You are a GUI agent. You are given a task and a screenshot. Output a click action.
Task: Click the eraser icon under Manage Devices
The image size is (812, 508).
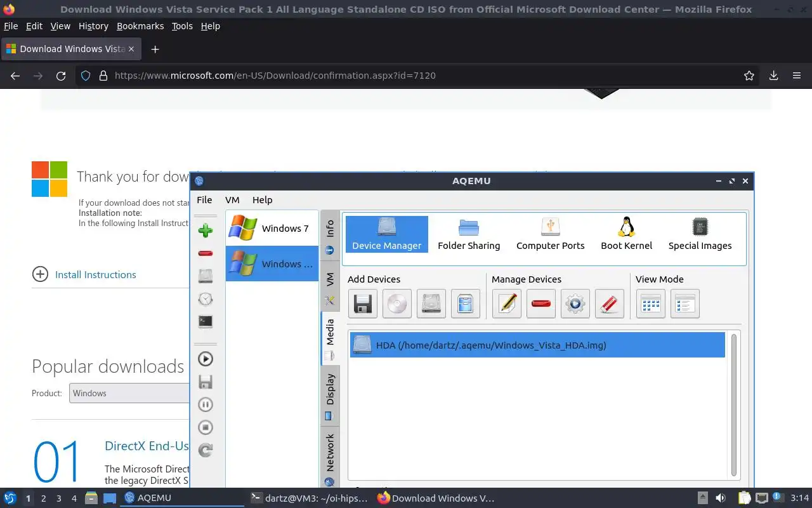click(610, 304)
